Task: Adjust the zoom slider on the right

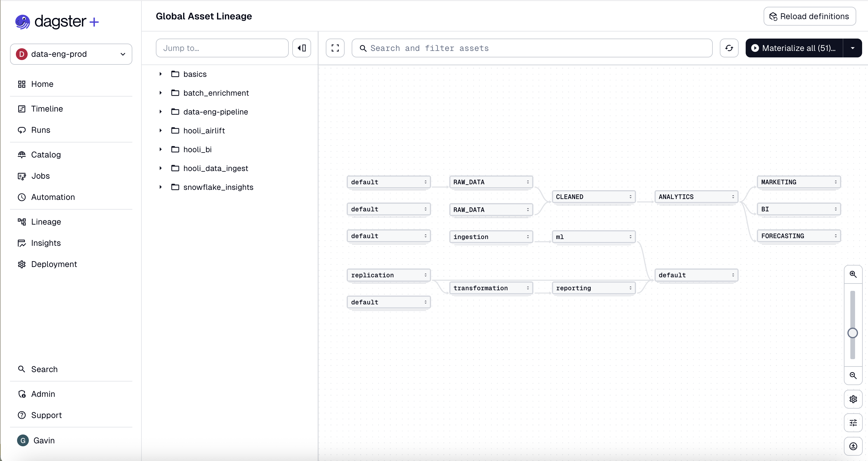Action: [x=853, y=333]
